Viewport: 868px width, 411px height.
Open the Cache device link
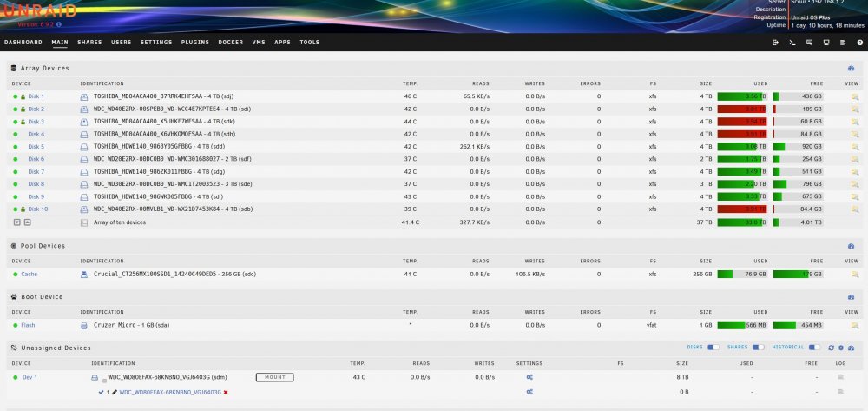pyautogui.click(x=29, y=275)
